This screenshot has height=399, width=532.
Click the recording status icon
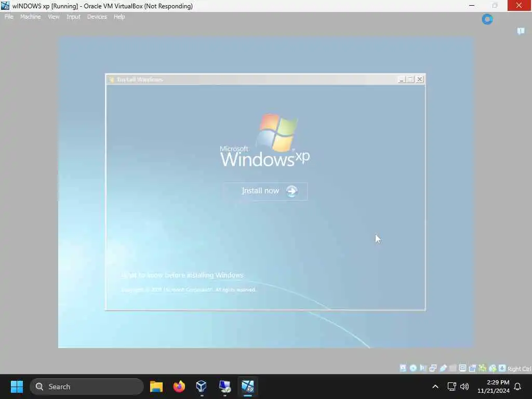pos(472,368)
